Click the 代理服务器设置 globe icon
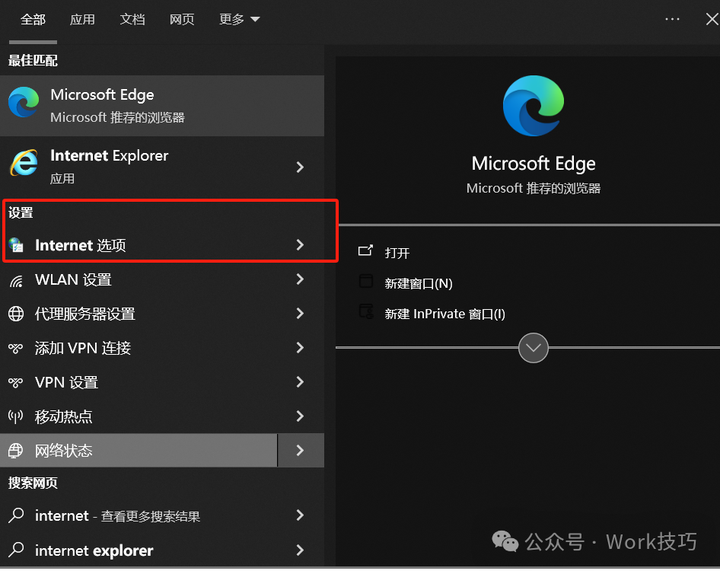This screenshot has height=571, width=720. [x=16, y=314]
